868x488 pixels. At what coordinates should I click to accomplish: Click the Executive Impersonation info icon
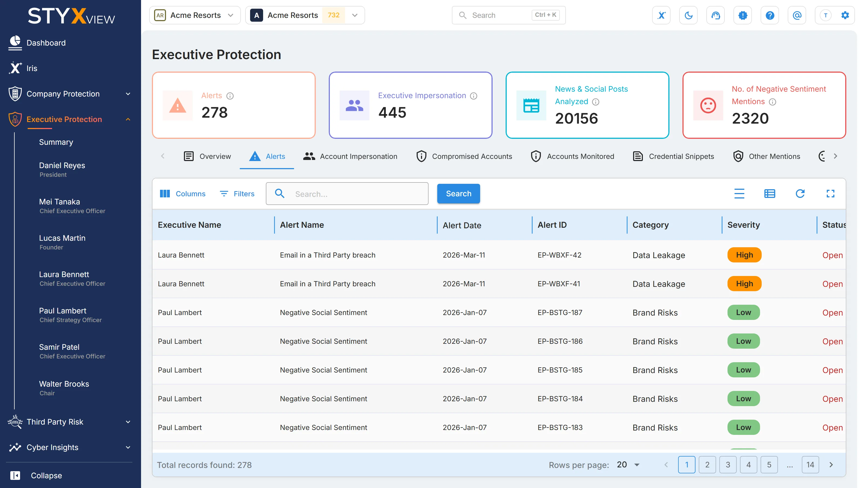coord(473,96)
